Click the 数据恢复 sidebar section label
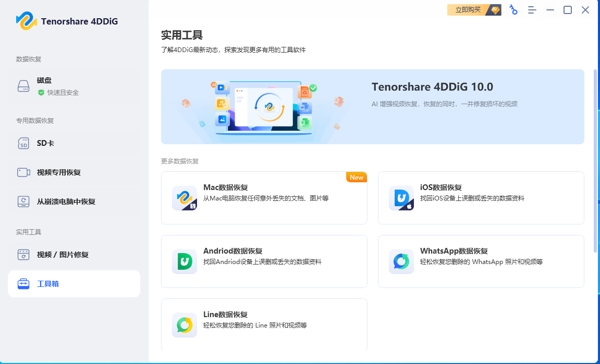The width and height of the screenshot is (600, 364). coord(29,59)
